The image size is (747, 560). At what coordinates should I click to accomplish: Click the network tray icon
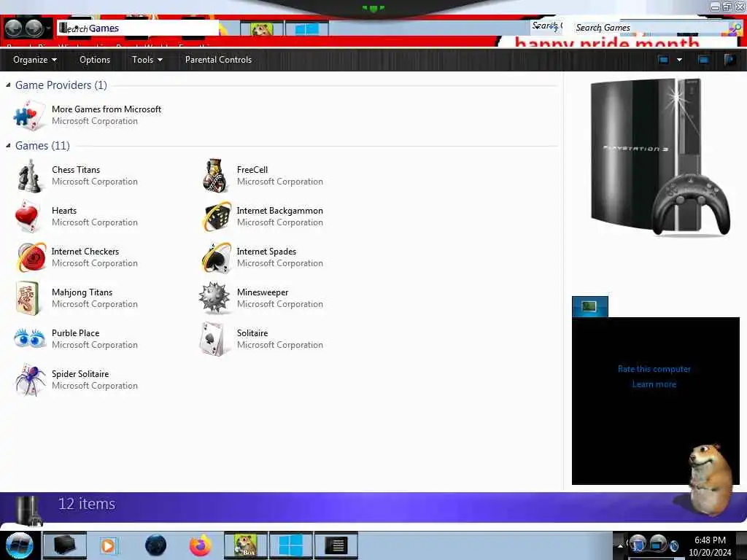[658, 542]
